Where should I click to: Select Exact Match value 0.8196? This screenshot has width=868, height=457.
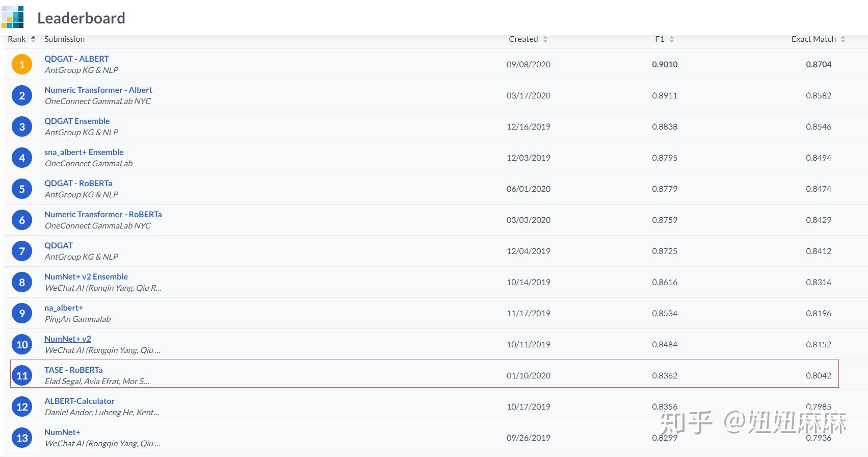819,313
